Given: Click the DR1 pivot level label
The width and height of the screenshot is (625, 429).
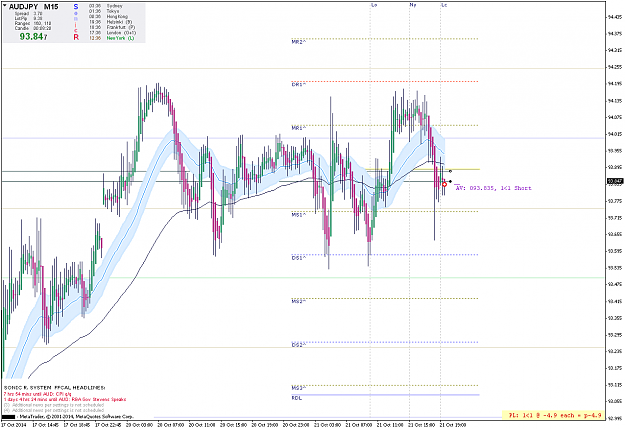Looking at the screenshot, I should click(299, 85).
